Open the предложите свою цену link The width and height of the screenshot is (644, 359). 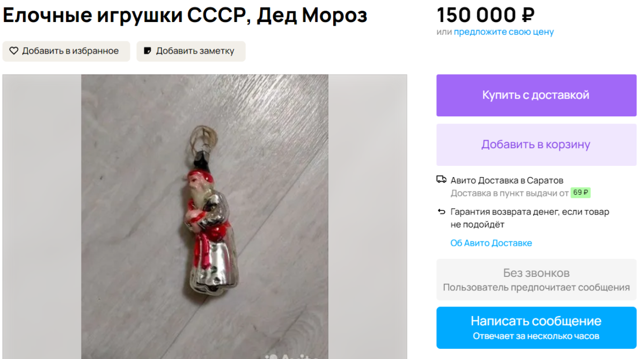point(504,32)
